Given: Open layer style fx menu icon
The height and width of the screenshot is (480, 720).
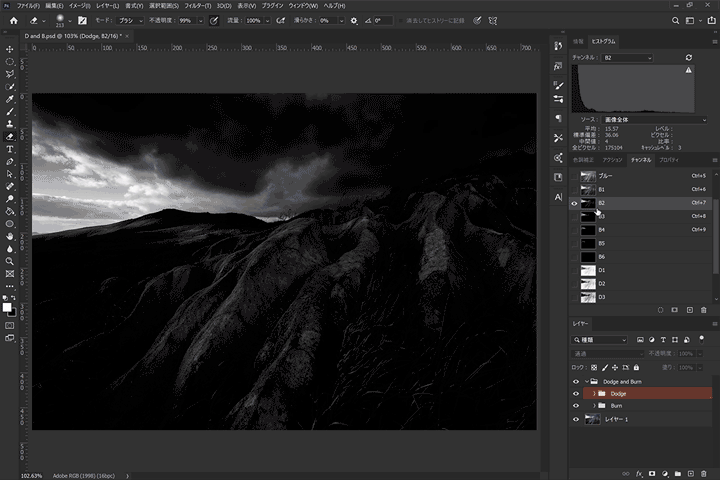Looking at the screenshot, I should pos(638,472).
